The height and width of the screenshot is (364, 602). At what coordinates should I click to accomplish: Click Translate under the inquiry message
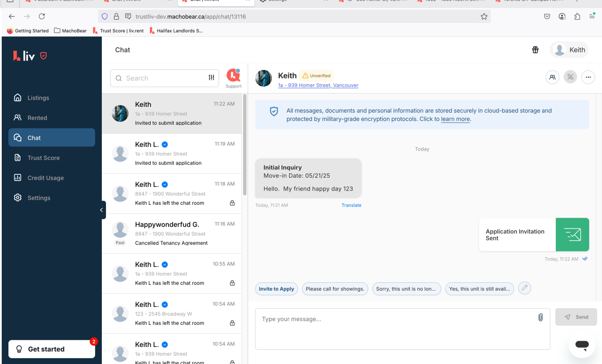tap(351, 205)
